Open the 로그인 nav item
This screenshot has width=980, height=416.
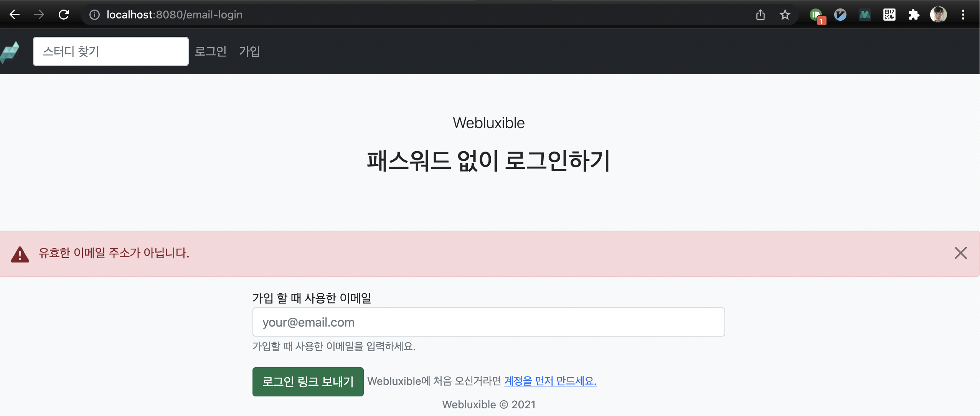(x=210, y=51)
